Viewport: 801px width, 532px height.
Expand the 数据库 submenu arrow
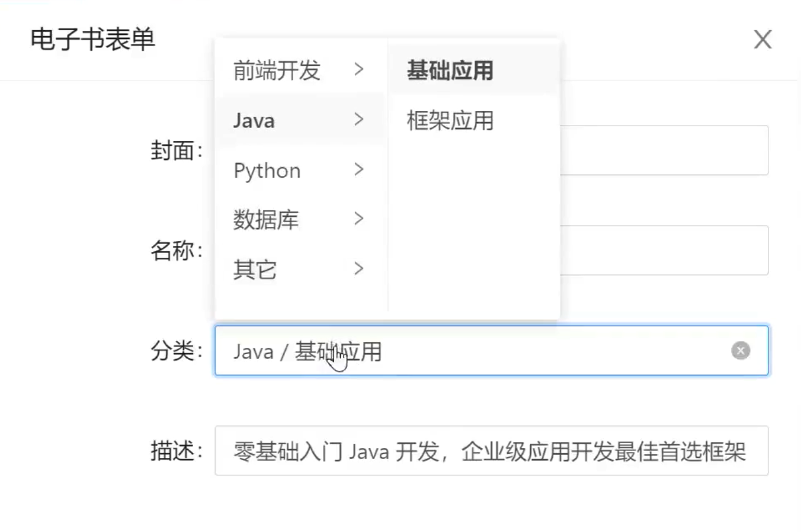[x=358, y=219]
